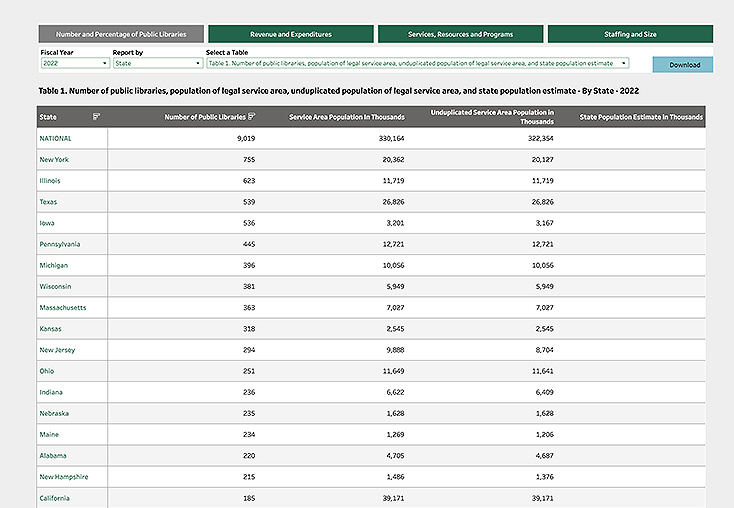Go to Staffing and Size tab
The image size is (734, 508).
pyautogui.click(x=630, y=34)
